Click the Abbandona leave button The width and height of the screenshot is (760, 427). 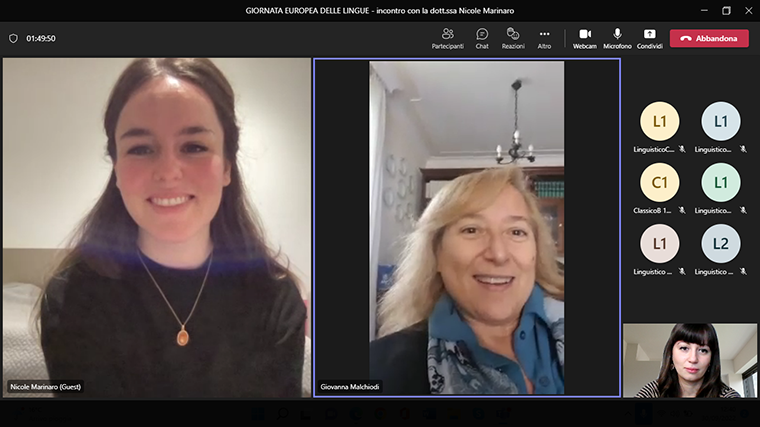(709, 38)
